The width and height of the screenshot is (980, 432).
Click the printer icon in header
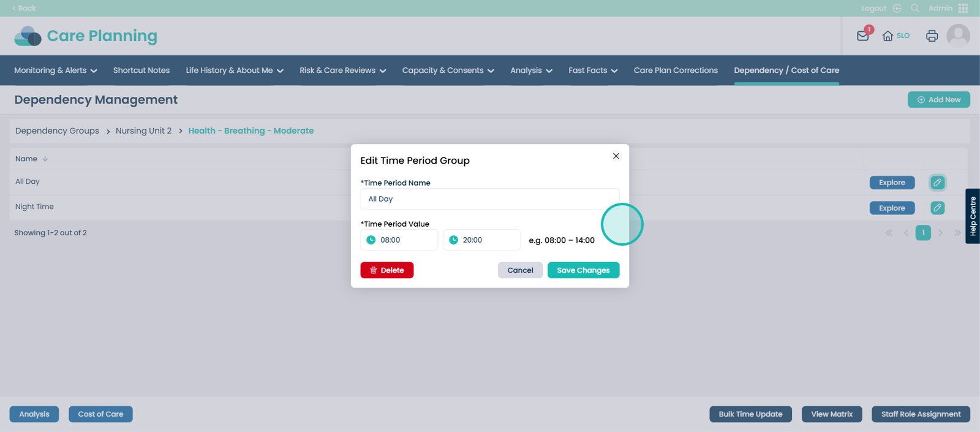coord(932,36)
